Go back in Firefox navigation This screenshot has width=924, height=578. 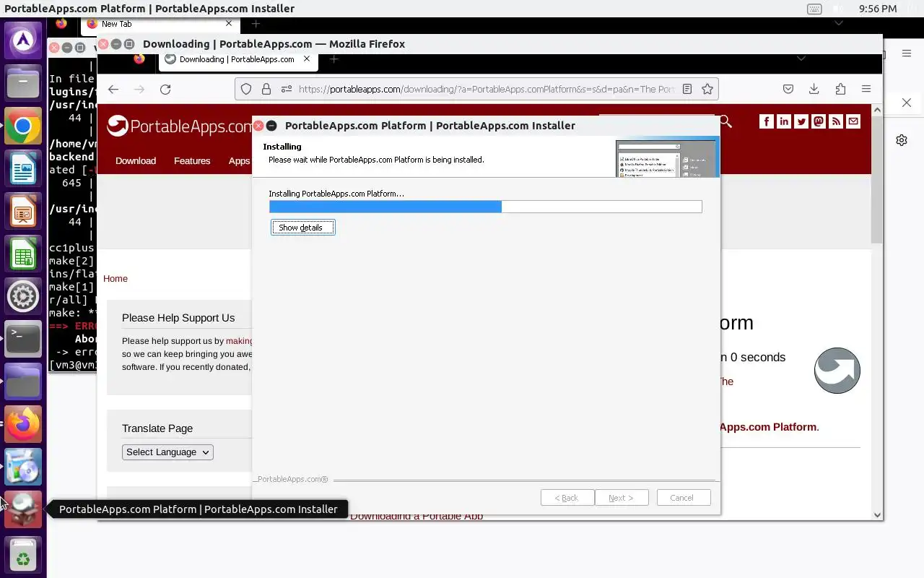[113, 89]
